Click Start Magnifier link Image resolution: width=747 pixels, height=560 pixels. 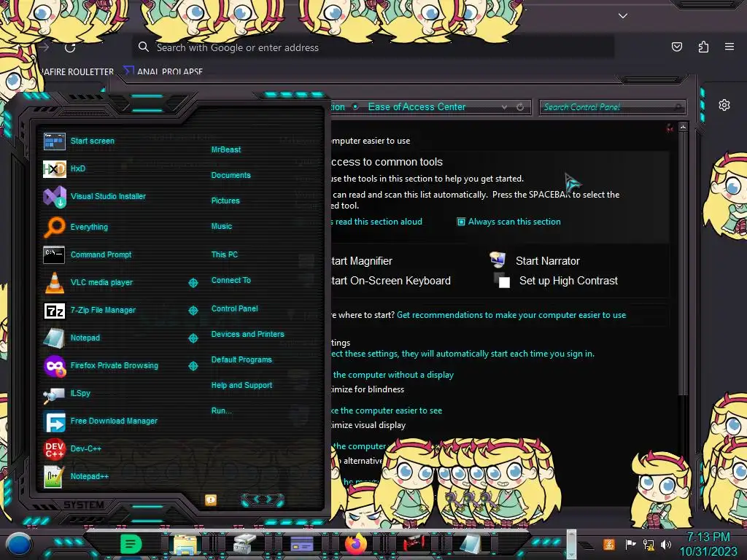[x=362, y=261]
